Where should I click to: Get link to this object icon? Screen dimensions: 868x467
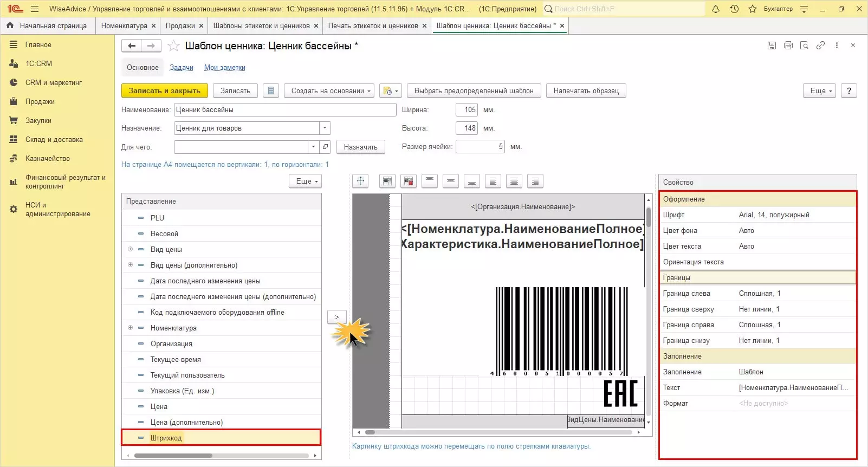821,46
